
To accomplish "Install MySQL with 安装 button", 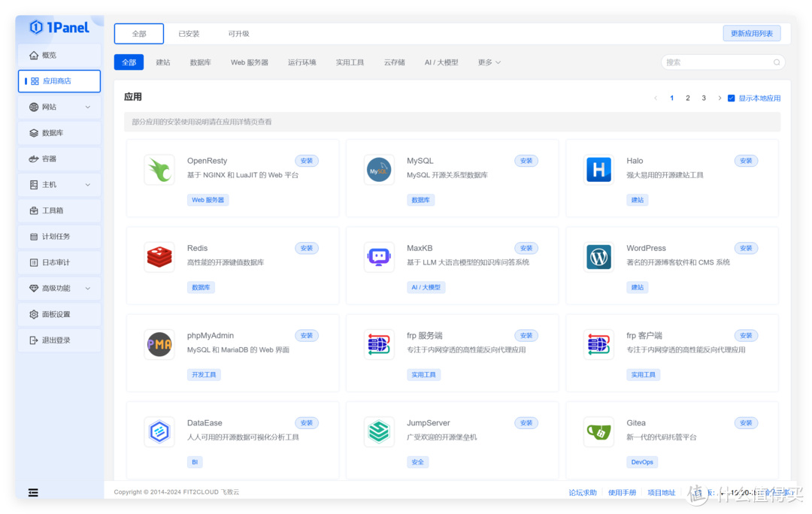I will tap(526, 161).
